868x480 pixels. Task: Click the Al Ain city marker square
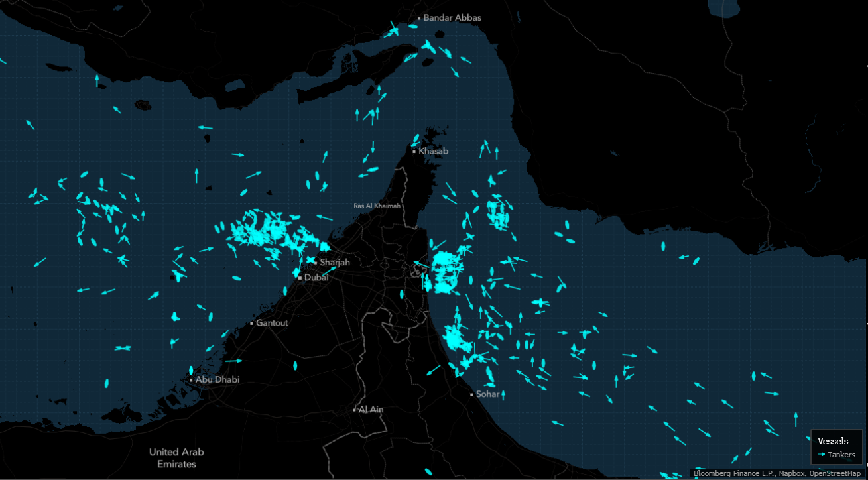[354, 410]
